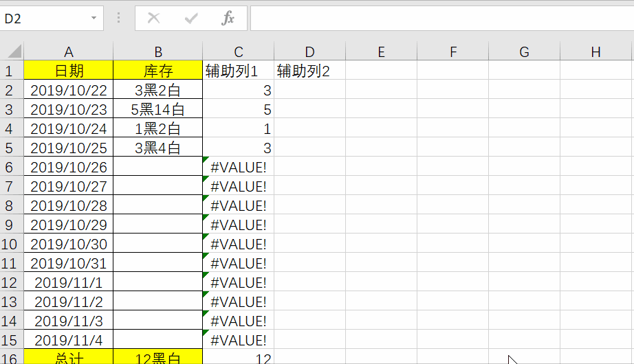Click the yellow 库存 header cell
The width and height of the screenshot is (634, 364).
click(x=158, y=70)
